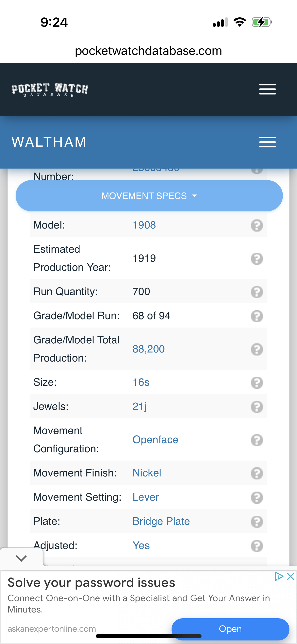
Task: Collapse the ad banner with chevron
Action: pos(21,558)
